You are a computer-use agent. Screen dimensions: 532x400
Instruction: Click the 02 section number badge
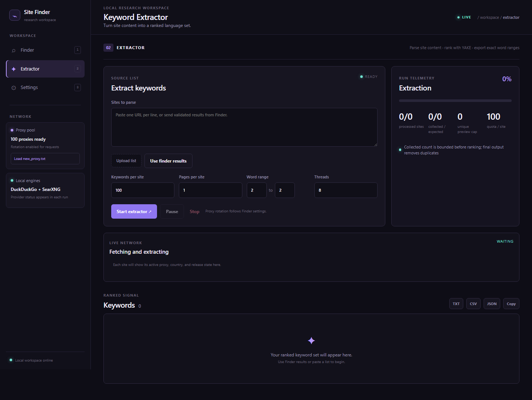click(108, 48)
